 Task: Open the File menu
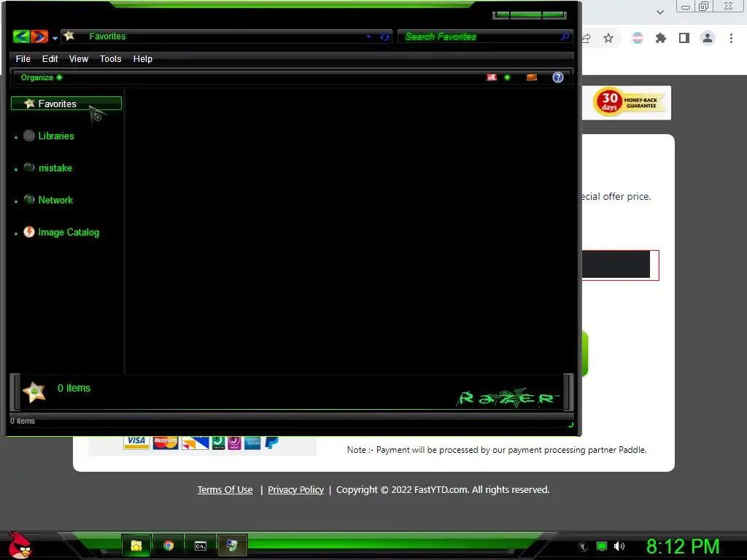23,58
